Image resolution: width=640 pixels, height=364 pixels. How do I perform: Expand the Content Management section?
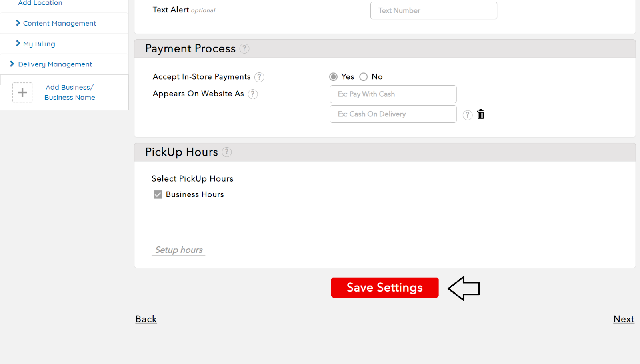click(x=59, y=23)
